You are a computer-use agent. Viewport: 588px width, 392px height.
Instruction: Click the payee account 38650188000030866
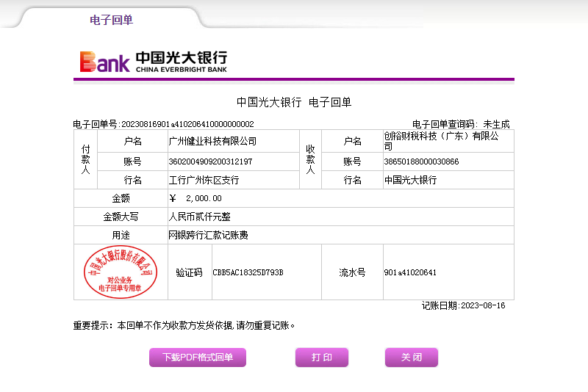pyautogui.click(x=421, y=161)
